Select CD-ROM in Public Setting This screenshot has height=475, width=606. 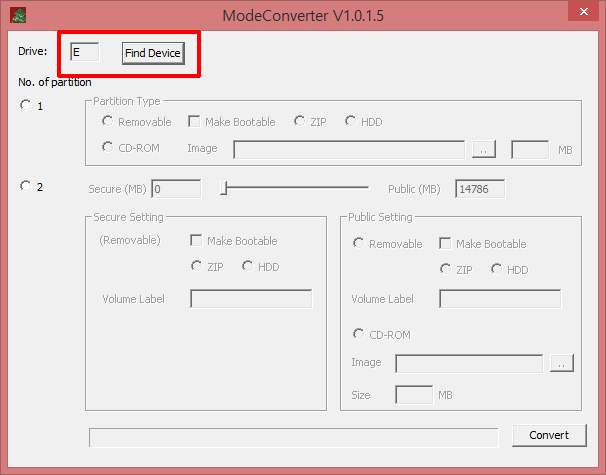coord(358,335)
